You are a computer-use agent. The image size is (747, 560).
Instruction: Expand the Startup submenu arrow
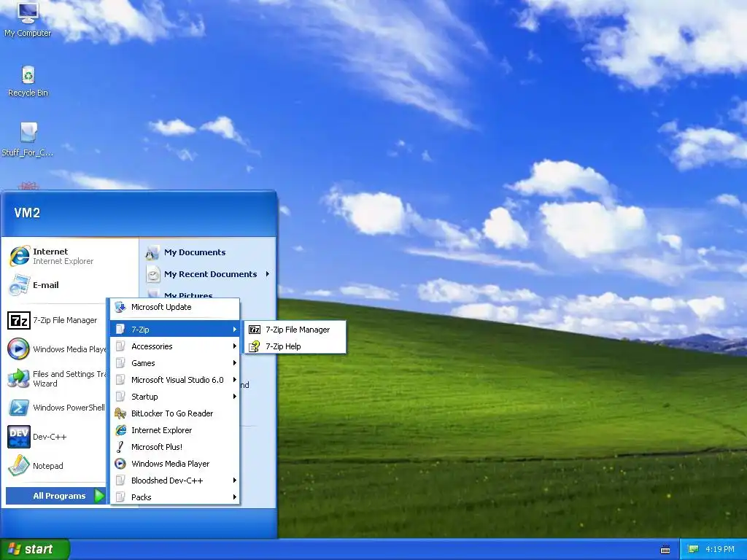pos(234,397)
